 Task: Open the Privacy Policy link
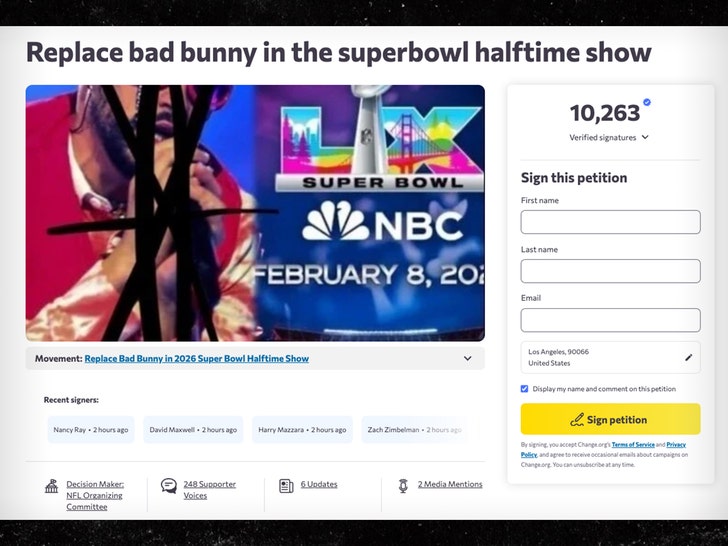click(x=676, y=444)
